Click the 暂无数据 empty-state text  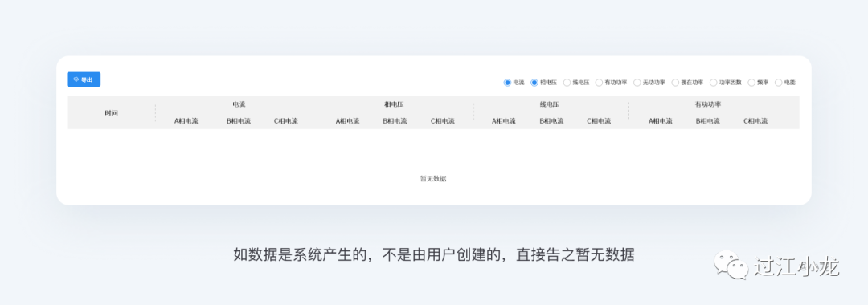pos(433,178)
